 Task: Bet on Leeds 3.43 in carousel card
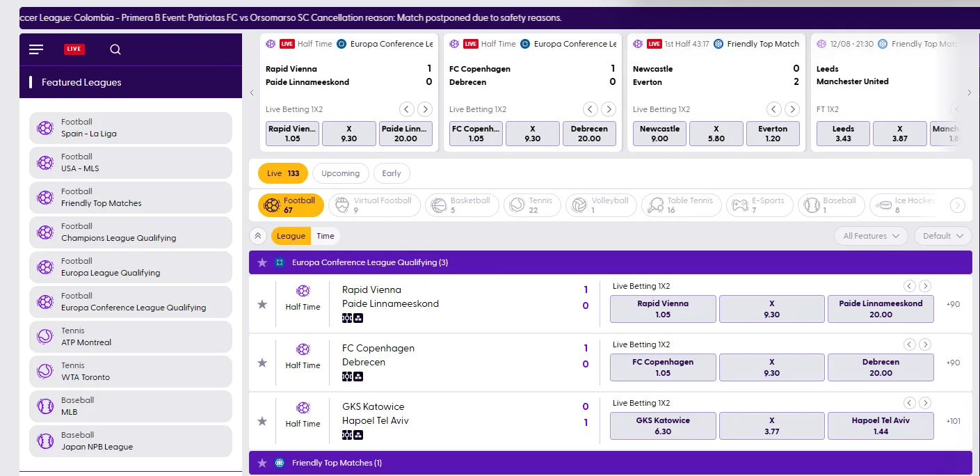[843, 134]
